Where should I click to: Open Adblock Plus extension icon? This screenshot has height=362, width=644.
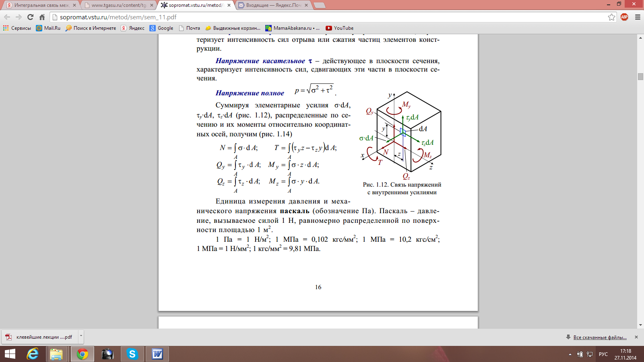[624, 17]
